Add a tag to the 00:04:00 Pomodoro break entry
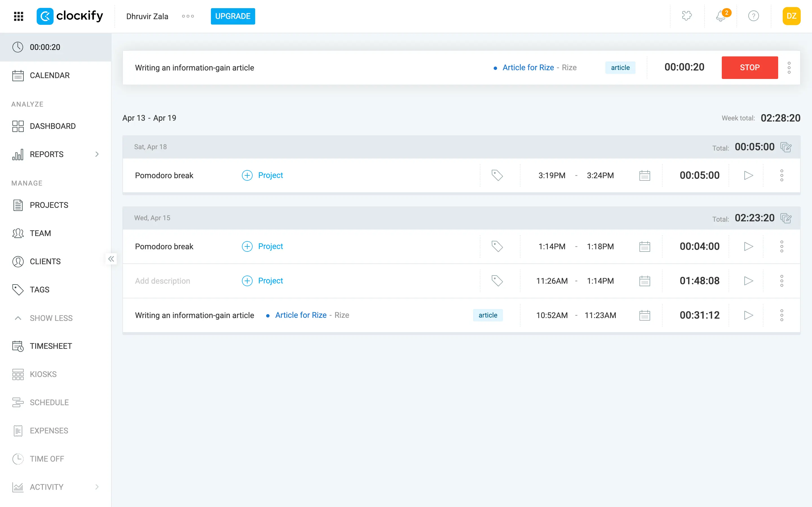The image size is (812, 507). [497, 246]
